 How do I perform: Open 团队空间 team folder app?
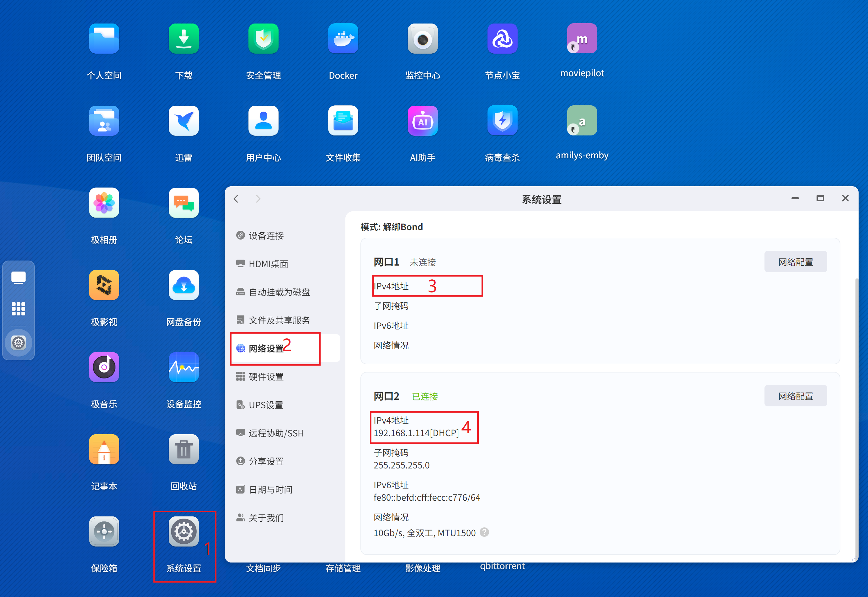pyautogui.click(x=104, y=120)
